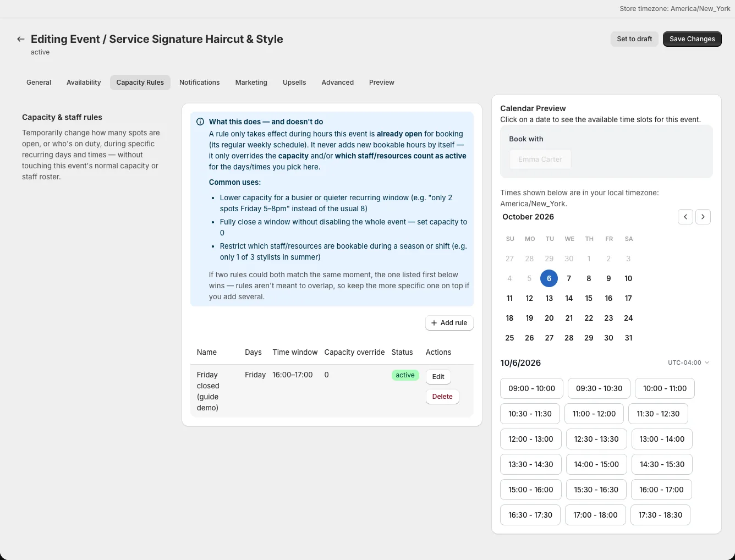735x560 pixels.
Task: Select the 16:00 - 17:00 slot
Action: 661,490
